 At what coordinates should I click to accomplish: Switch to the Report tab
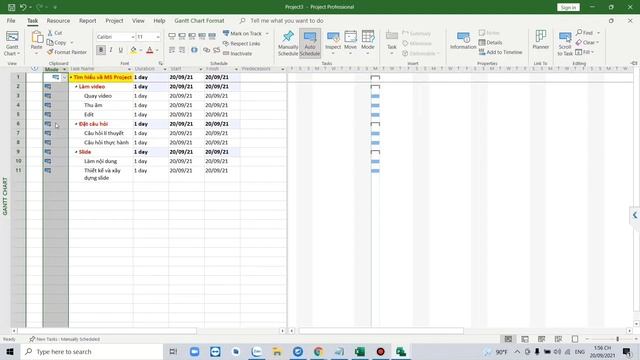[x=87, y=20]
